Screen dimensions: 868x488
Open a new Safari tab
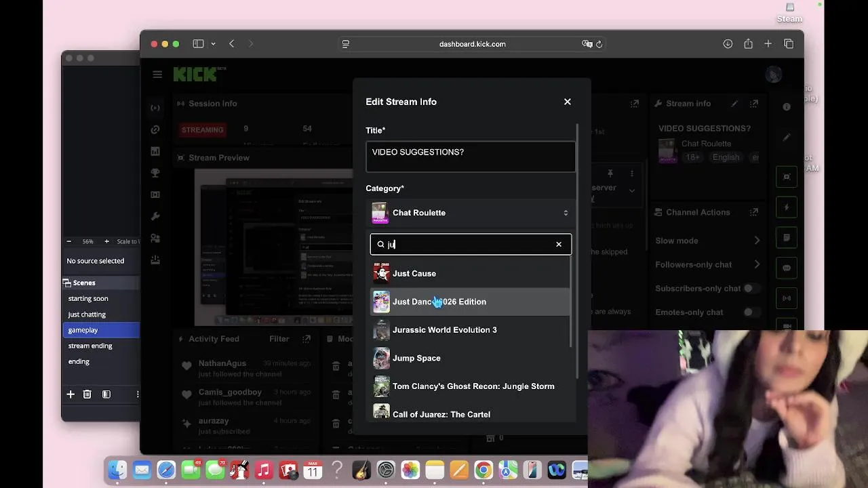768,44
